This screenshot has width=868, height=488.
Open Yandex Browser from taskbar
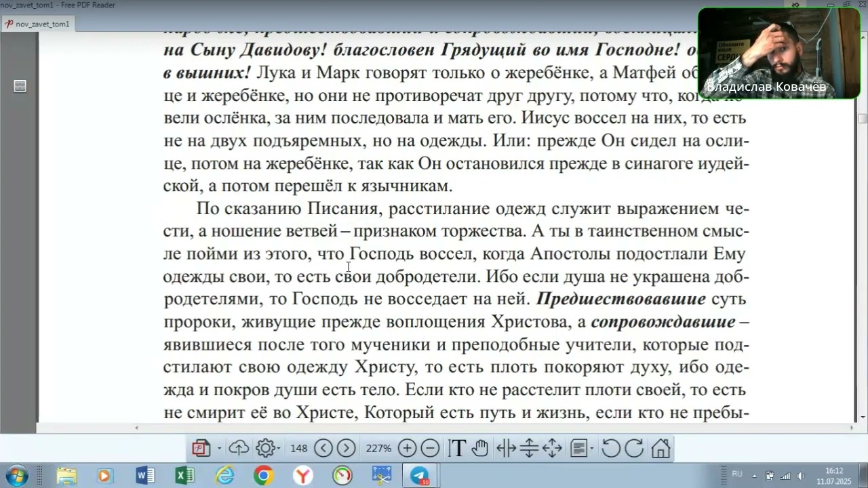(303, 476)
